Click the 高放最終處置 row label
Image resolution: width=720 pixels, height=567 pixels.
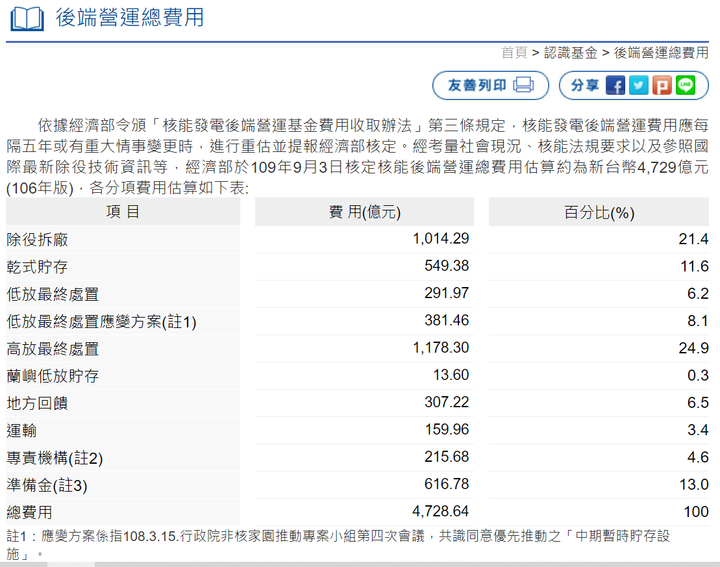[53, 349]
